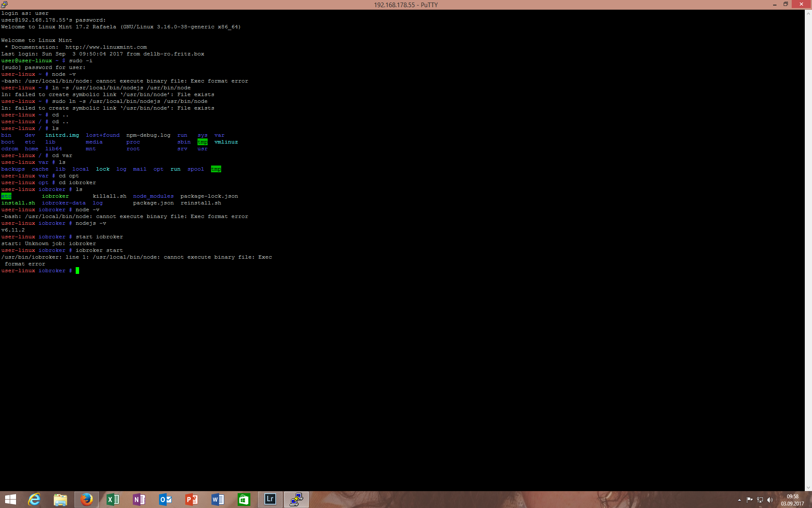Click 'install.sh' file name
812x508 pixels.
tap(18, 203)
